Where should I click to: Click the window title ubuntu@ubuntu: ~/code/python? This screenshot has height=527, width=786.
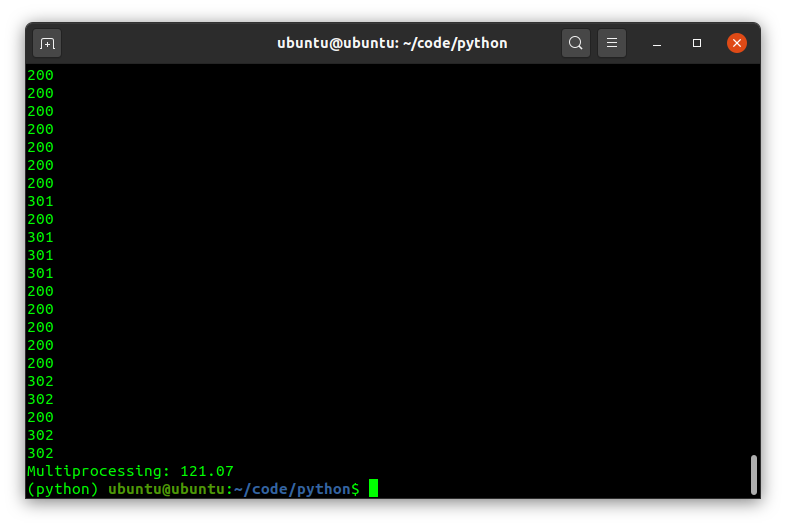pos(392,43)
